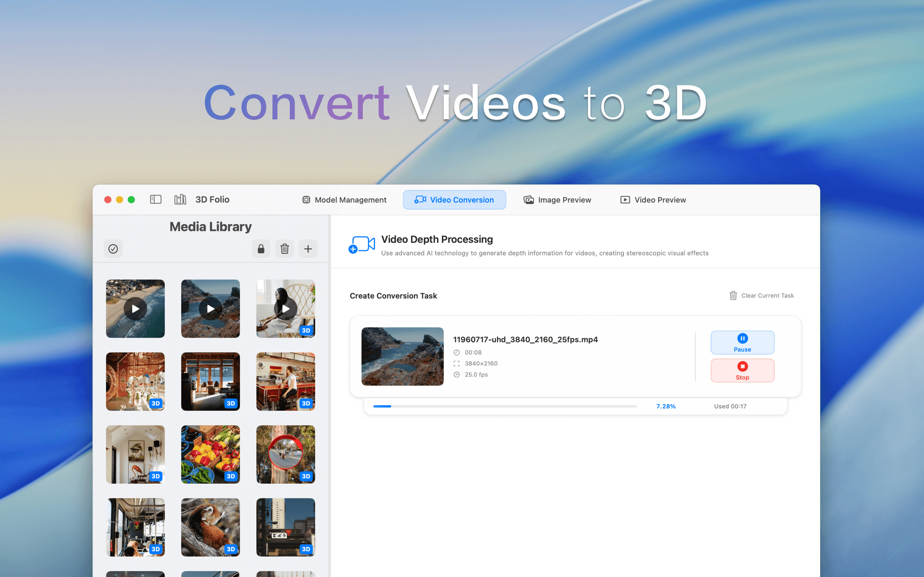Pause the current conversion task
The height and width of the screenshot is (577, 924).
(x=742, y=342)
